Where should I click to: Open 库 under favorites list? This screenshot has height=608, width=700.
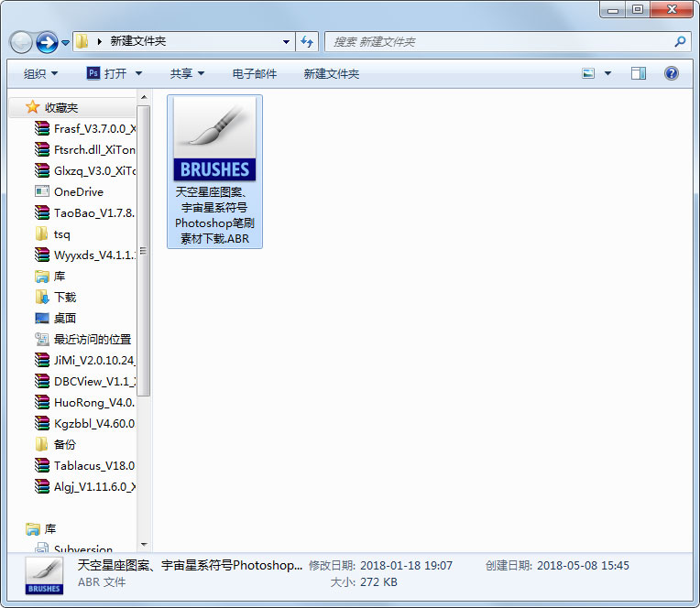click(x=50, y=277)
